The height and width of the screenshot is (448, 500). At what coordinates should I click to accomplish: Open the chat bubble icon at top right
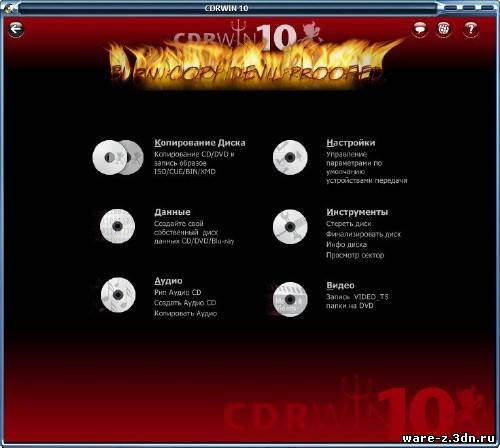tap(420, 29)
